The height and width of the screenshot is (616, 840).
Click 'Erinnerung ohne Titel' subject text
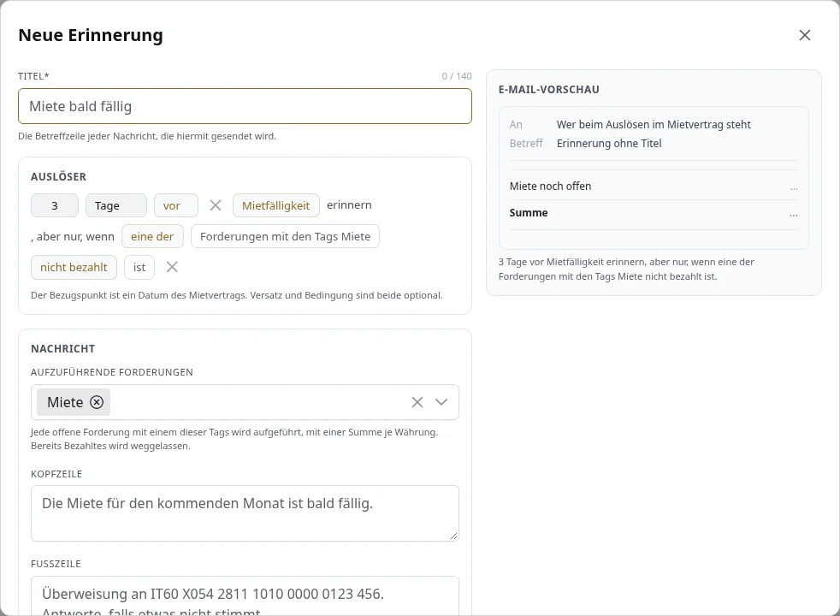[609, 143]
